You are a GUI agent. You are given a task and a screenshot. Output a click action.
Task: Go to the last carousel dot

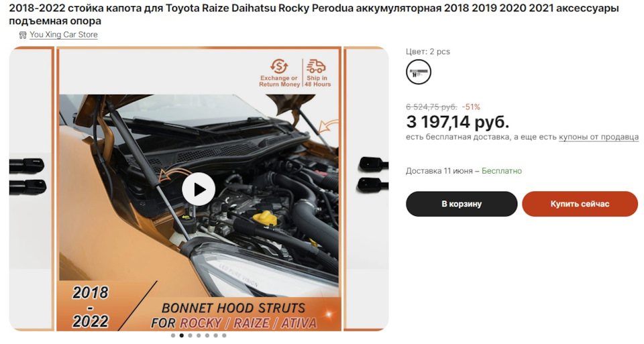[224, 336]
